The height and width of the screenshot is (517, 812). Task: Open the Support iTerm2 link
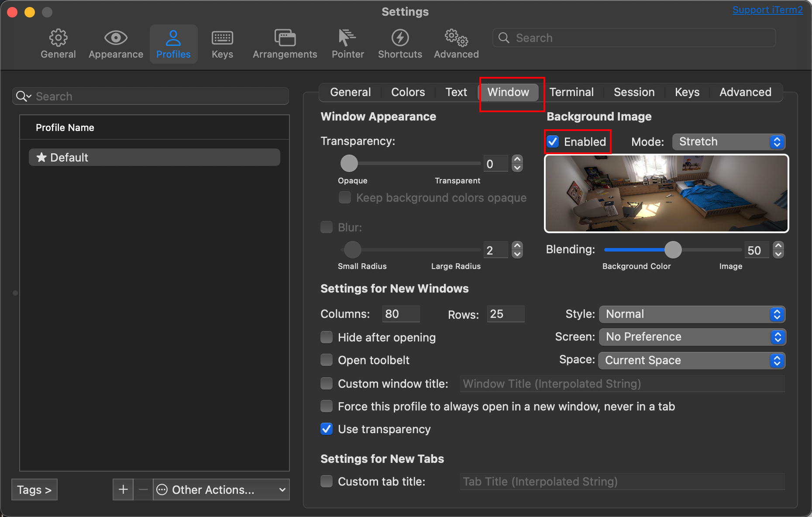767,10
